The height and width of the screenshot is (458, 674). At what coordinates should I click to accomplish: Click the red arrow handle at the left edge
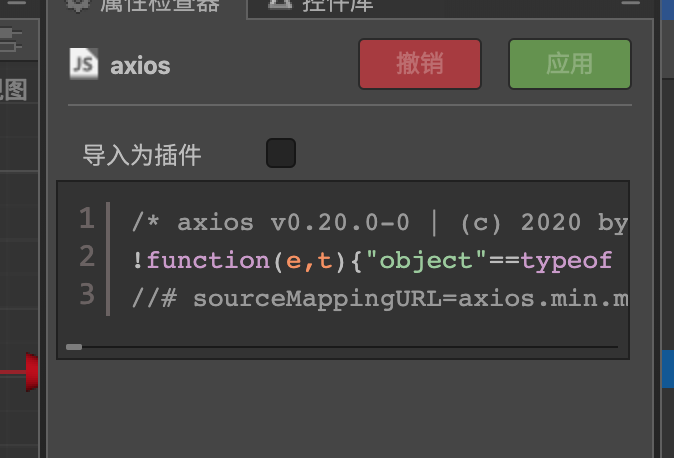pyautogui.click(x=30, y=371)
